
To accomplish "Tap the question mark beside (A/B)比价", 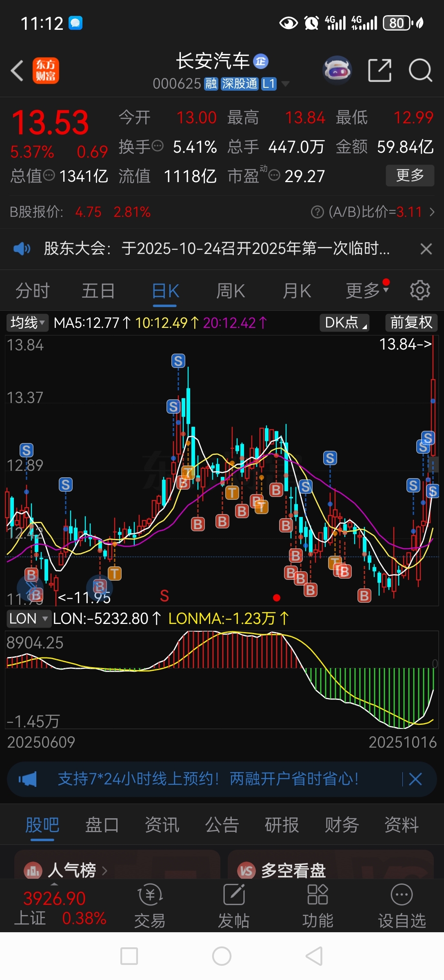I will [x=317, y=212].
